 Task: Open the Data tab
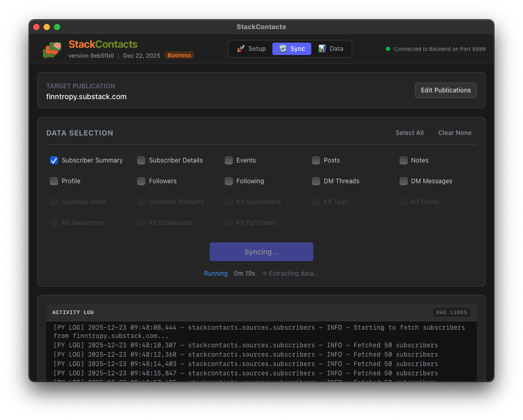coord(331,48)
